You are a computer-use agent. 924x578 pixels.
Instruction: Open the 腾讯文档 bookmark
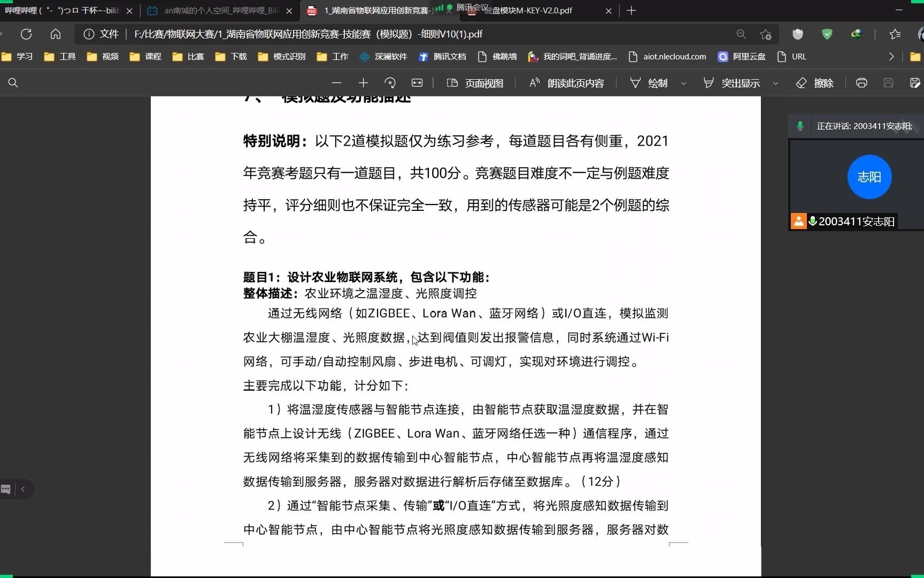coord(442,57)
